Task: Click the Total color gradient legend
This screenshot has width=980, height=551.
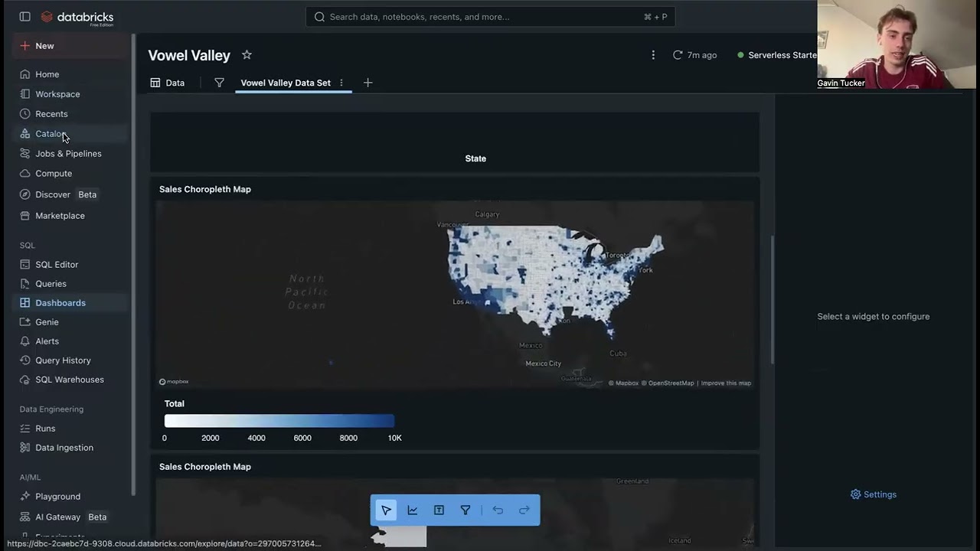Action: (x=279, y=421)
